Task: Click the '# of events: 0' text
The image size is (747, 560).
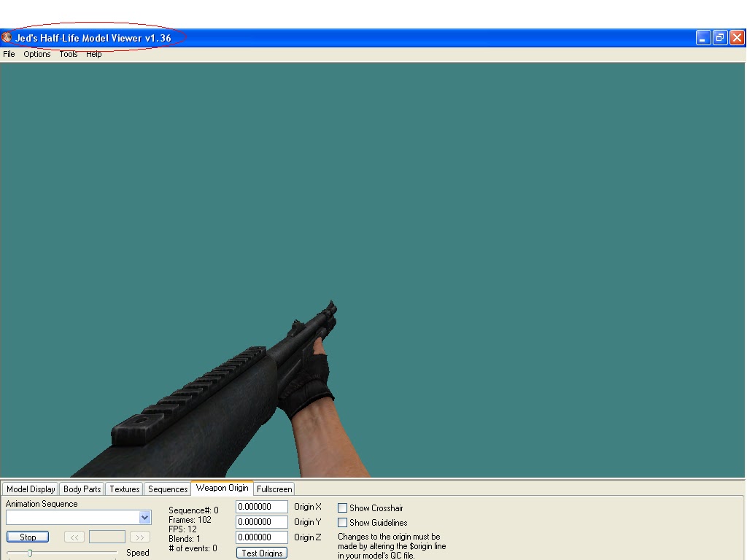Action: point(193,548)
